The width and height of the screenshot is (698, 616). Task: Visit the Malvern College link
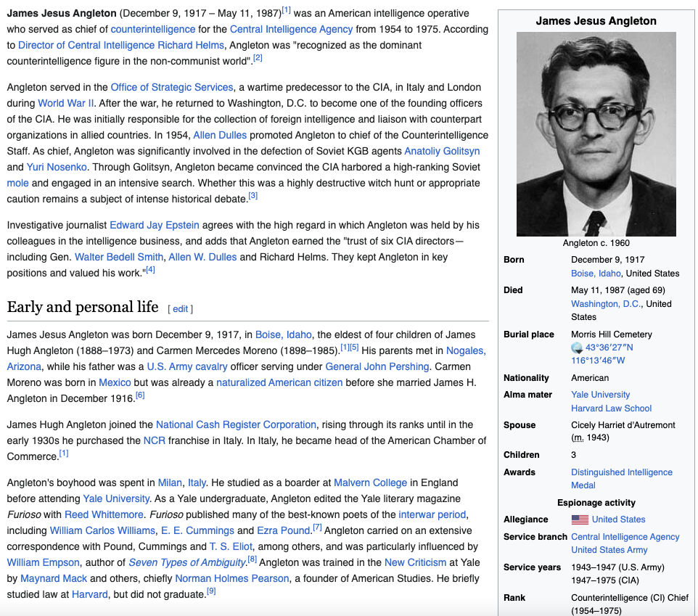point(370,483)
